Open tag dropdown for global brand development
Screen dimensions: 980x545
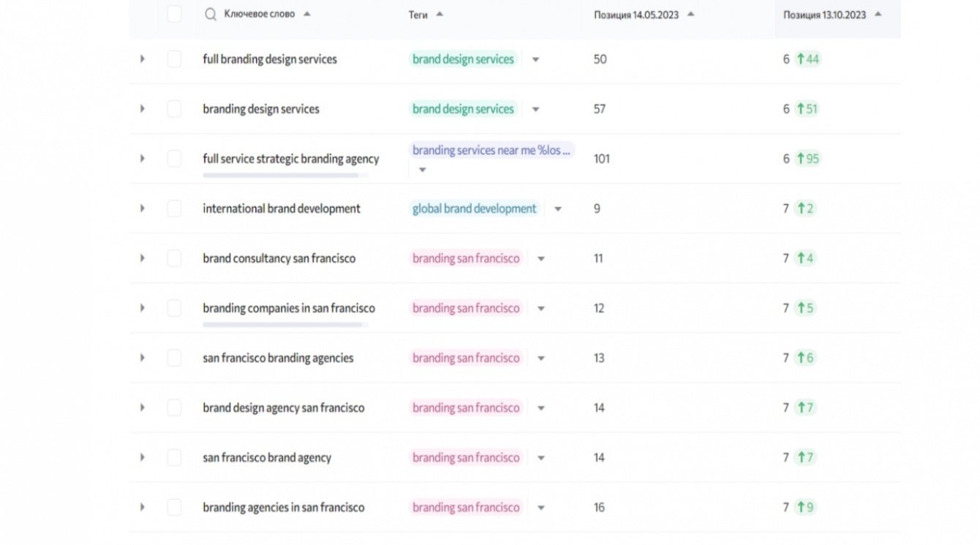point(558,209)
